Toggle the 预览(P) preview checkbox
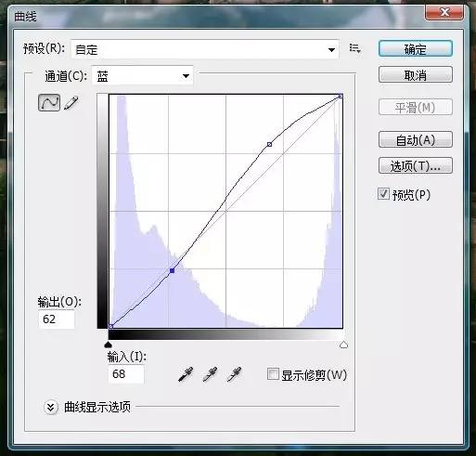 tap(383, 194)
